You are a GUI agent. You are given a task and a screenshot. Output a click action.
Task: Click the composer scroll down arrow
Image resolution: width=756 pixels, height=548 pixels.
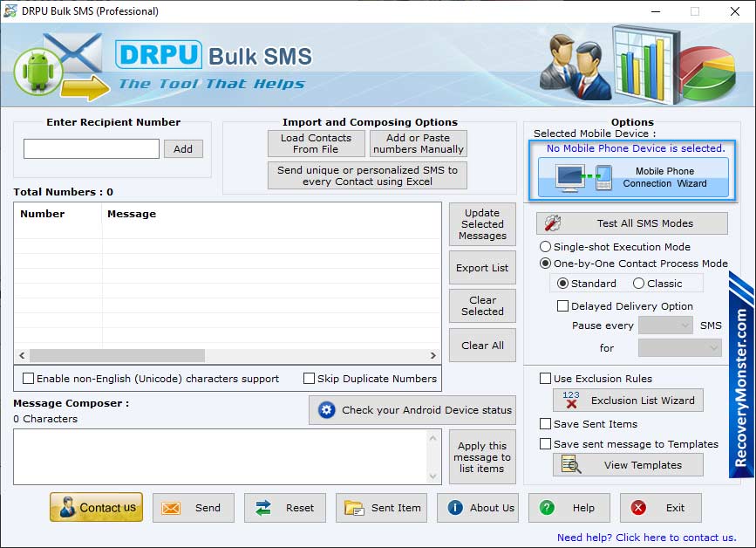pyautogui.click(x=433, y=476)
